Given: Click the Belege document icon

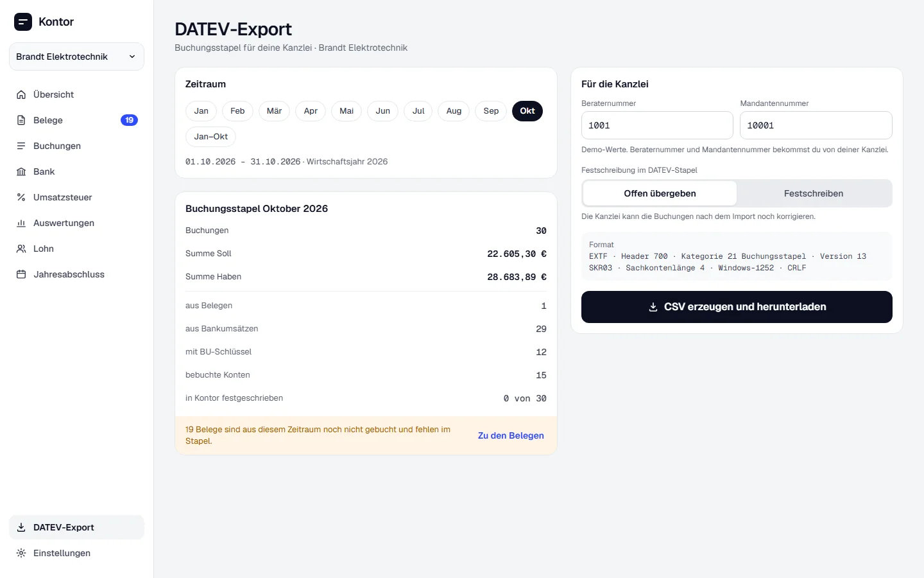Looking at the screenshot, I should coord(21,120).
